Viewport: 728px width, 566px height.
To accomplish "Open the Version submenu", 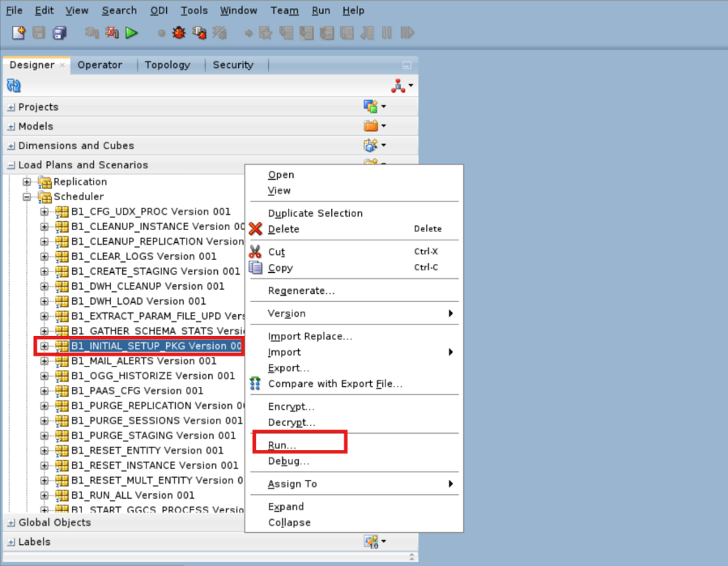I will 354,314.
